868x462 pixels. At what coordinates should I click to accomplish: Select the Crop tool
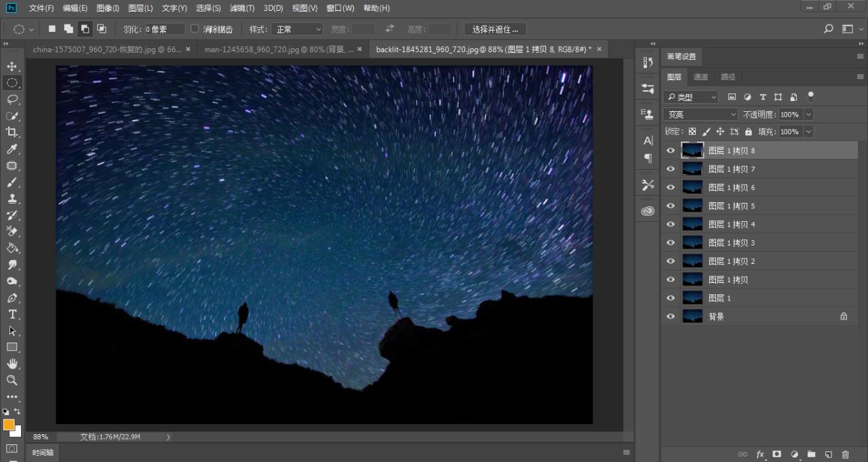click(x=12, y=132)
